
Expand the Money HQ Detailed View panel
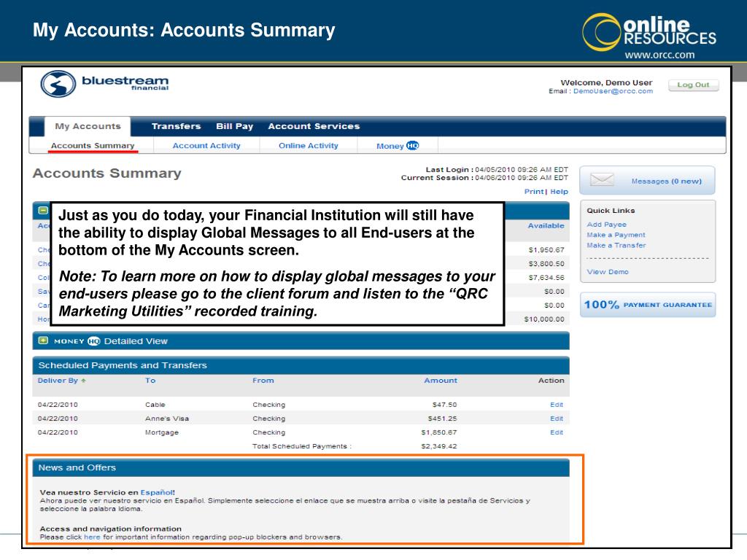43,341
